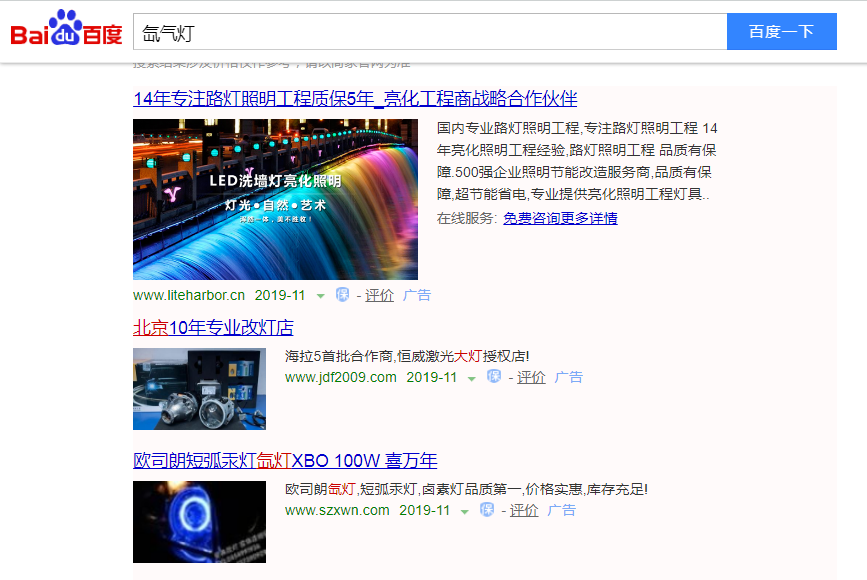Click the 免费咨询更多详情 link

click(560, 218)
